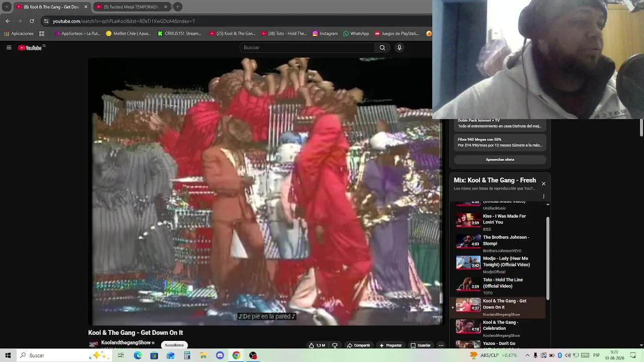Close the Kool & The Gang browser tab
644x362 pixels.
point(86,7)
